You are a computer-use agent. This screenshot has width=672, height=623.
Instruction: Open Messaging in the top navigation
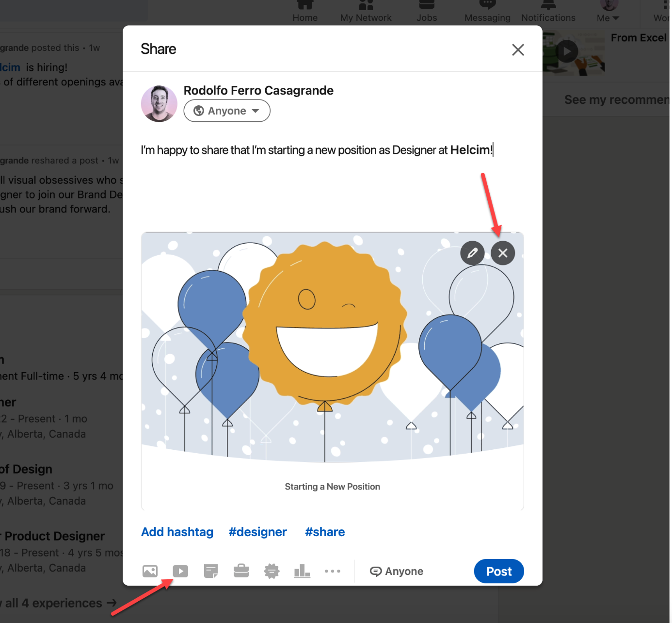(x=487, y=12)
